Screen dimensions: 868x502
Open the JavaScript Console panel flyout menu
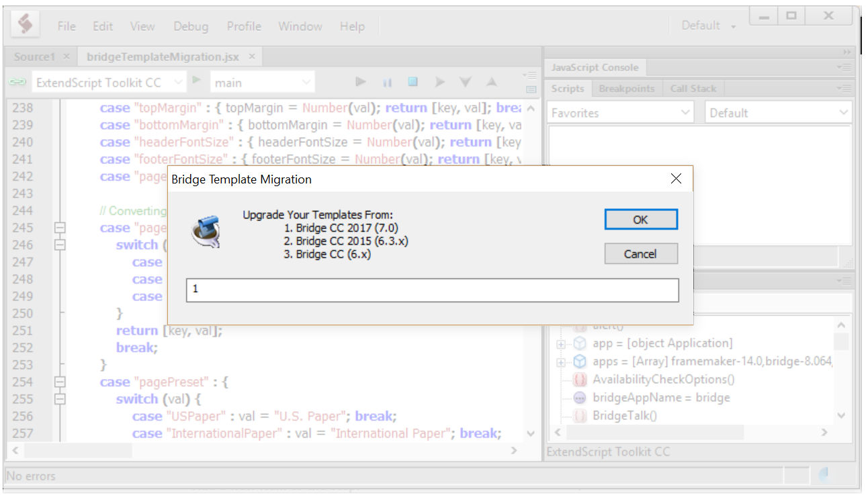(846, 67)
